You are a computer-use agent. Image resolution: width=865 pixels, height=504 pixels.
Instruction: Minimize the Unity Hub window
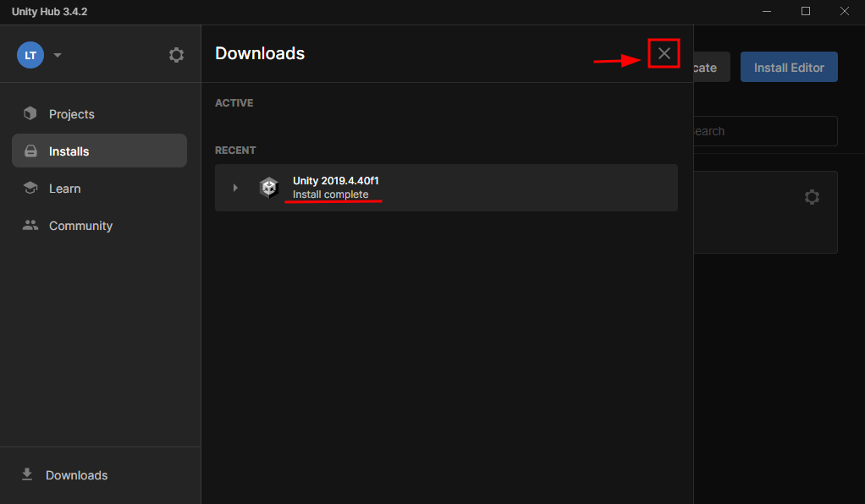point(767,11)
